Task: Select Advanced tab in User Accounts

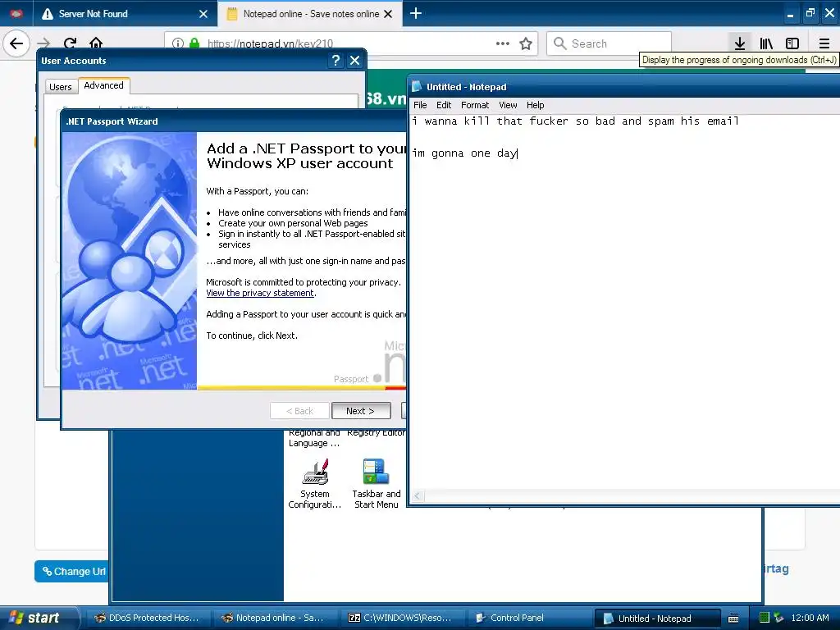Action: (103, 85)
